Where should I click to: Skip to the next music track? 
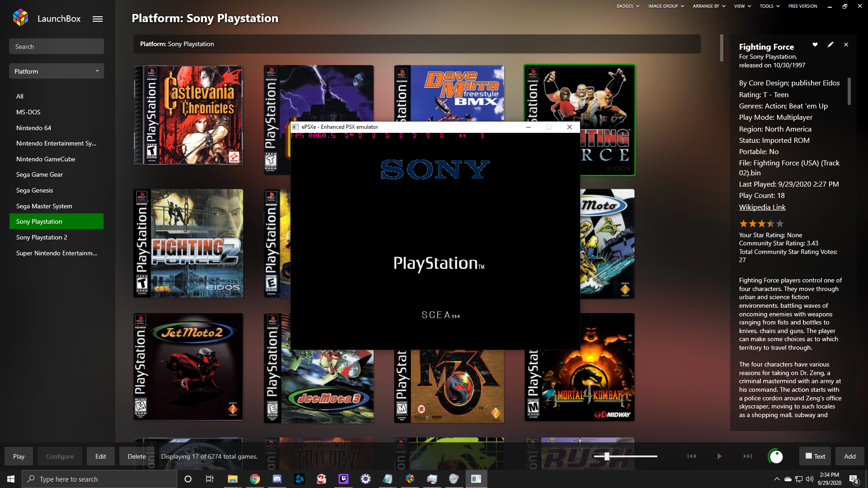(748, 456)
